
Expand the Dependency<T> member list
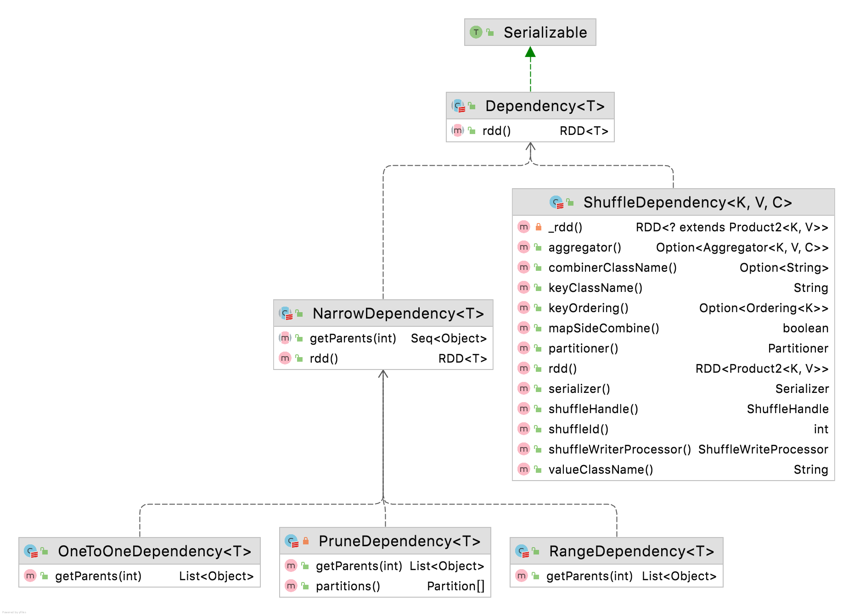[x=529, y=106]
